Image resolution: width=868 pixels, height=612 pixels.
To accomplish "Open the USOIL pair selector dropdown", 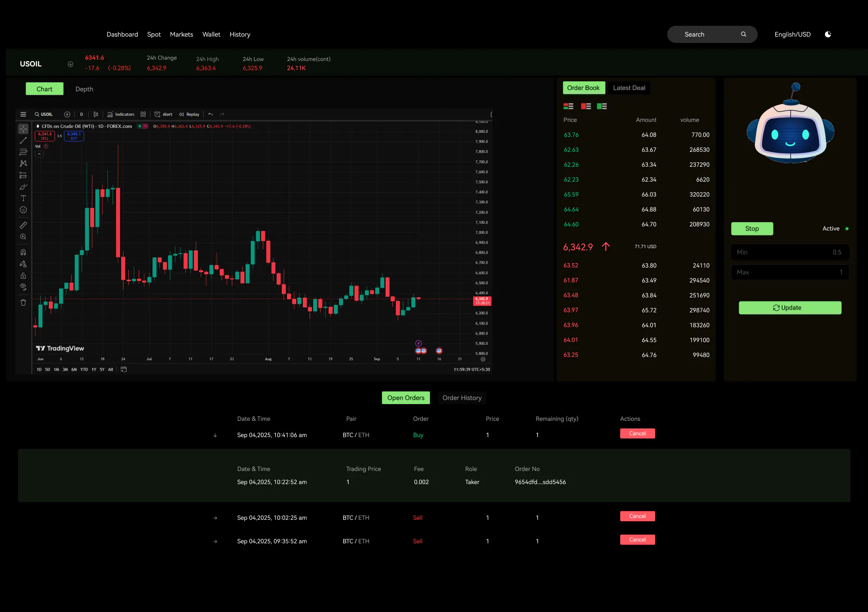I will [71, 64].
